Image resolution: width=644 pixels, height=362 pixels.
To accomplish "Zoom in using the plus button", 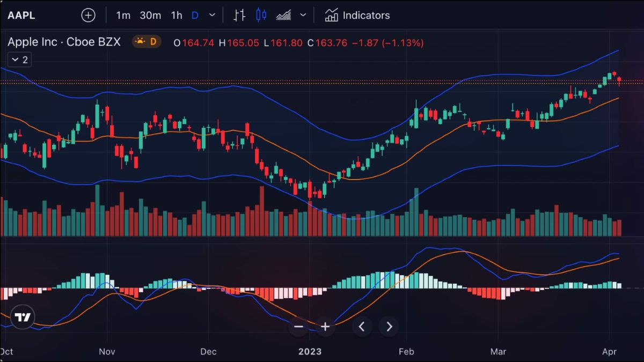I will (325, 326).
